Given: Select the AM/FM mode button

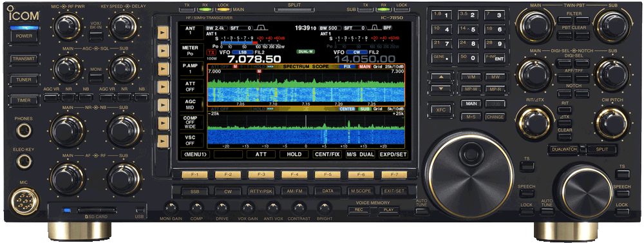Looking at the screenshot, I should 294,191.
